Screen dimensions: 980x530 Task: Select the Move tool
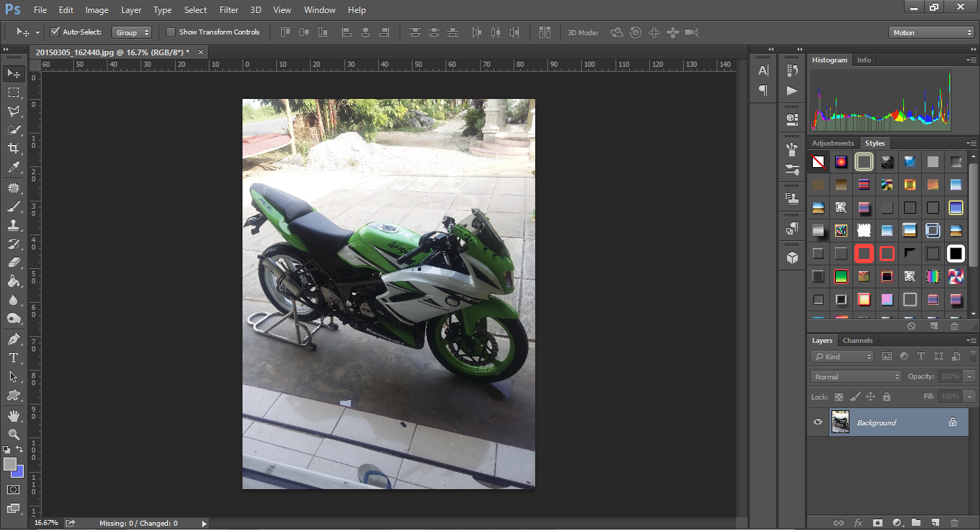(x=14, y=73)
